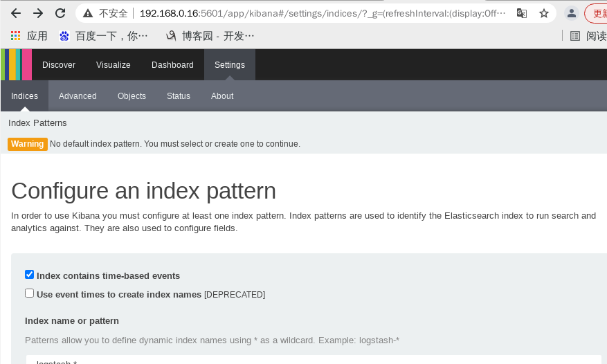Open the 百度一下 bookmark

(x=103, y=36)
